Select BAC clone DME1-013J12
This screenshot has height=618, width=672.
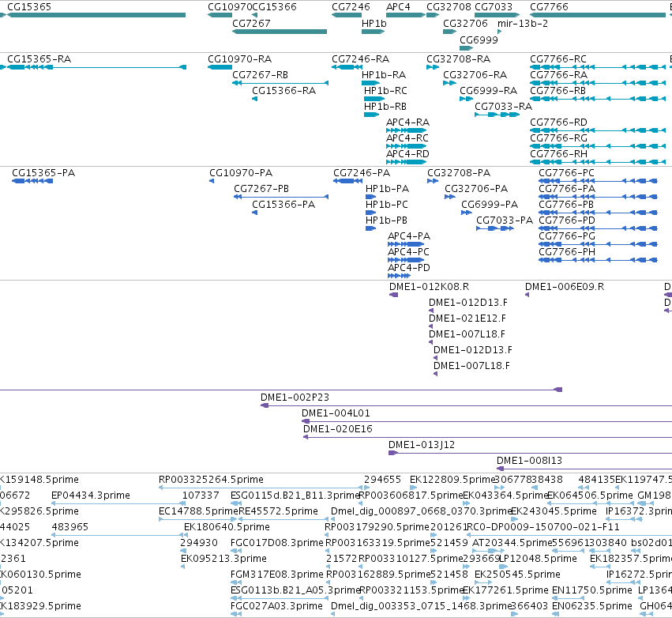point(530,454)
